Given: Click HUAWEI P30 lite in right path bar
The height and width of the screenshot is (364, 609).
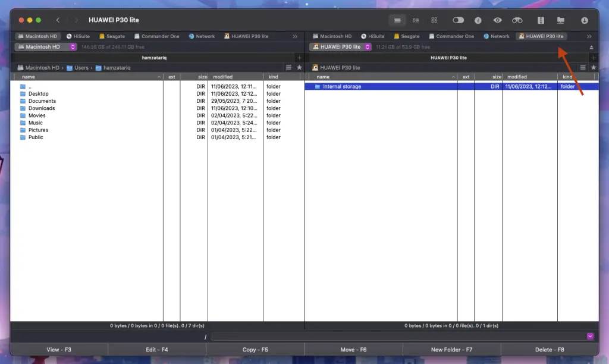Looking at the screenshot, I should tap(337, 68).
